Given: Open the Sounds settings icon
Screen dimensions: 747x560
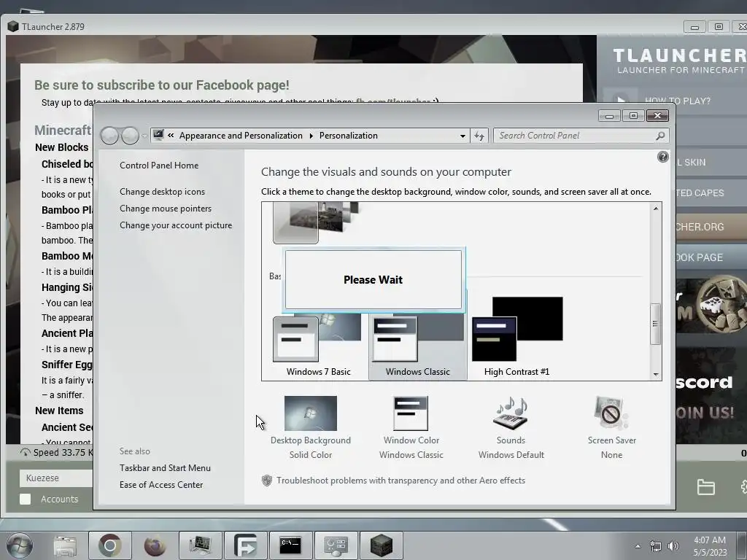Looking at the screenshot, I should (x=511, y=413).
